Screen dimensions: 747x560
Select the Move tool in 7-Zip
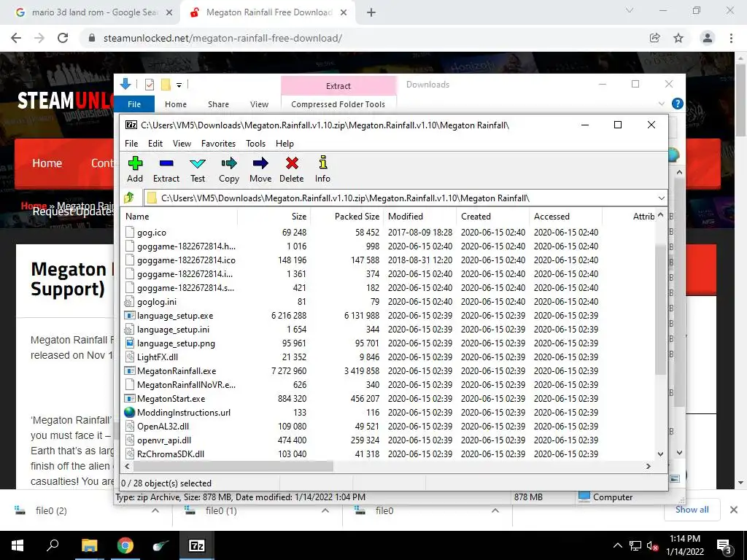(260, 169)
